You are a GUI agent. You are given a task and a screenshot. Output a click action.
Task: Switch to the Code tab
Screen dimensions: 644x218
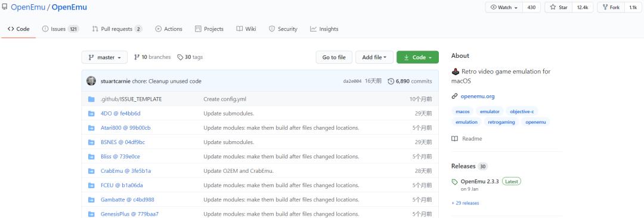[x=18, y=29]
